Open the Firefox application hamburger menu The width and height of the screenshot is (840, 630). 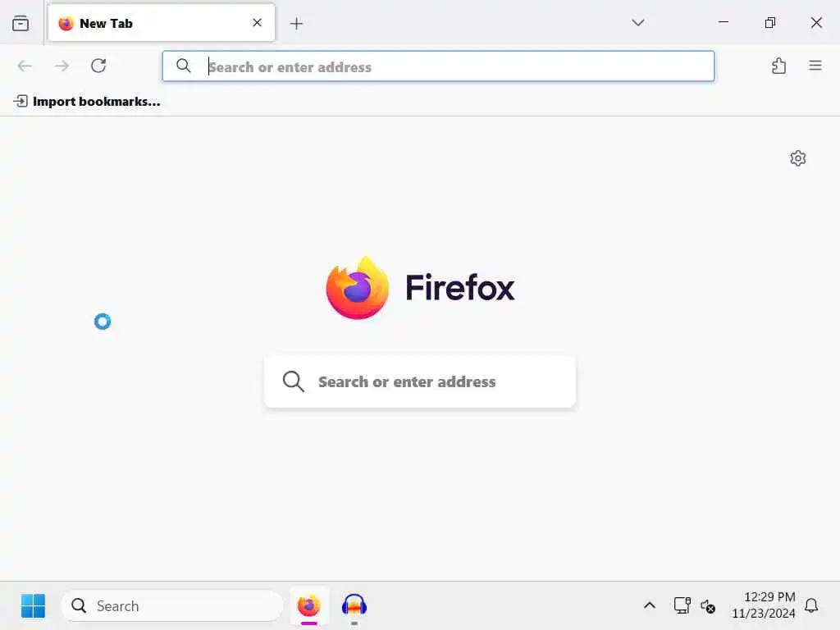pos(815,66)
